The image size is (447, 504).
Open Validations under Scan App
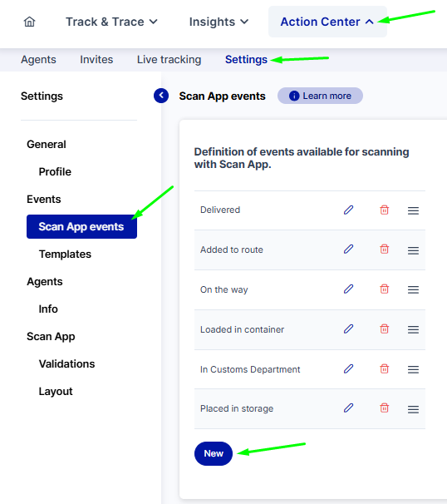[66, 363]
